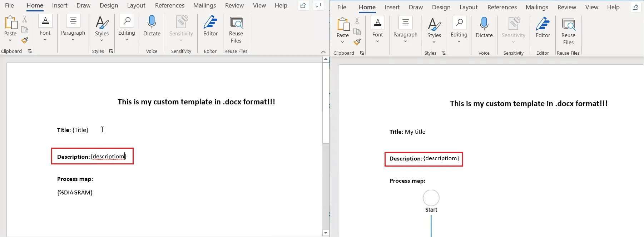
Task: Click Paste icon in left Word window
Action: tap(11, 22)
